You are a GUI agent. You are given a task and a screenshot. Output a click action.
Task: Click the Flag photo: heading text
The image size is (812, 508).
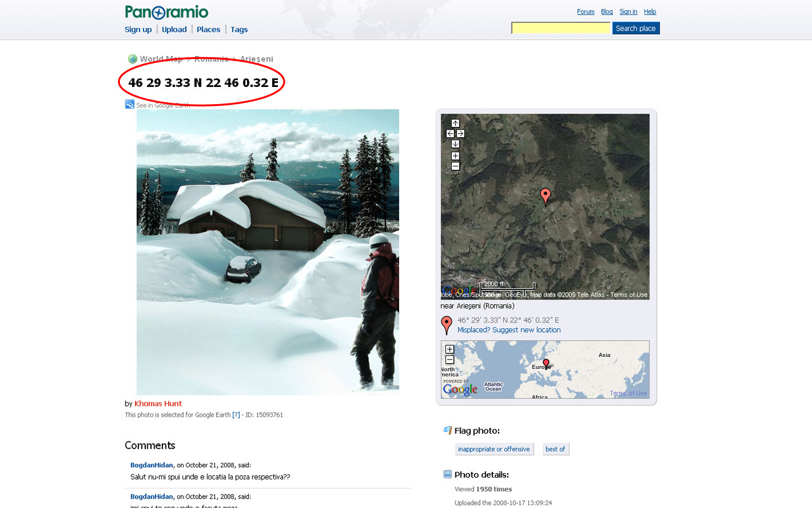(x=477, y=431)
